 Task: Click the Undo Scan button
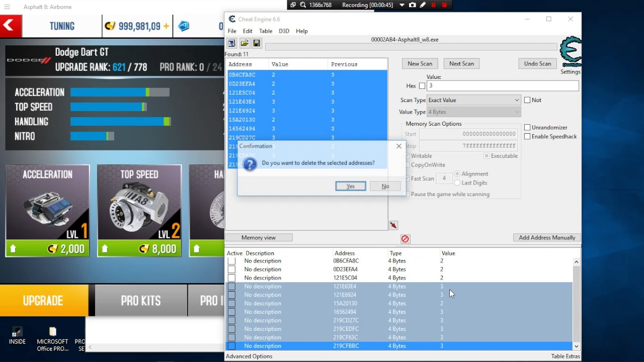[538, 64]
